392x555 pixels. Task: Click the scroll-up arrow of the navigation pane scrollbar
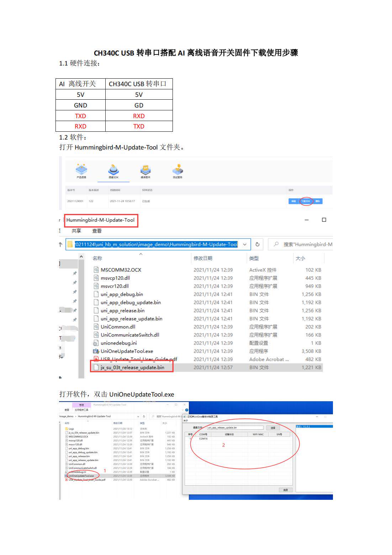click(x=81, y=257)
